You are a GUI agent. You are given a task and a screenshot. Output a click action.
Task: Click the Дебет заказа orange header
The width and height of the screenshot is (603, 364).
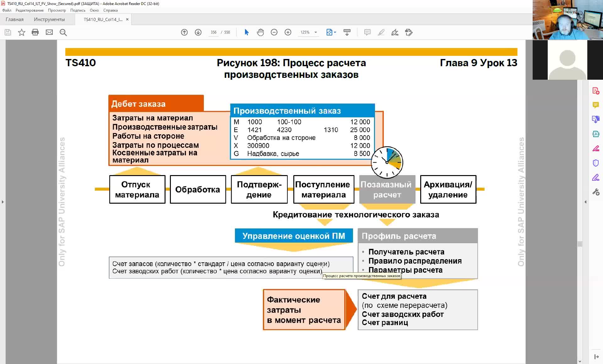coord(156,104)
